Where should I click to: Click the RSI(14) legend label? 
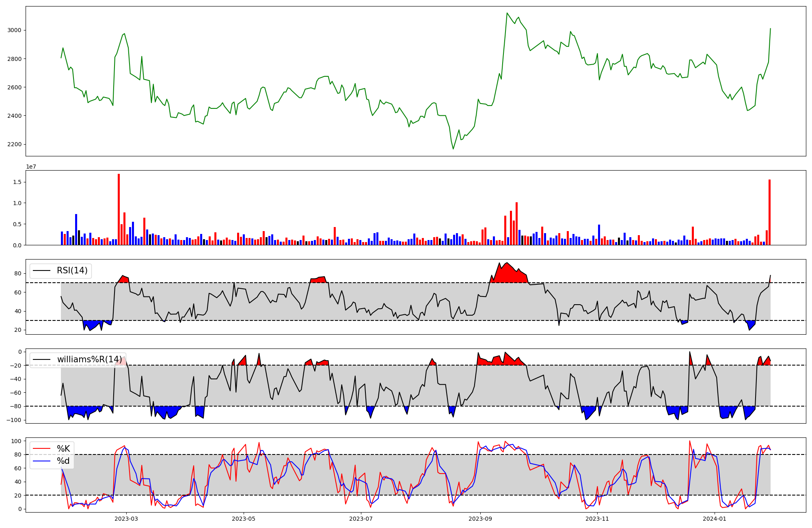(x=72, y=270)
